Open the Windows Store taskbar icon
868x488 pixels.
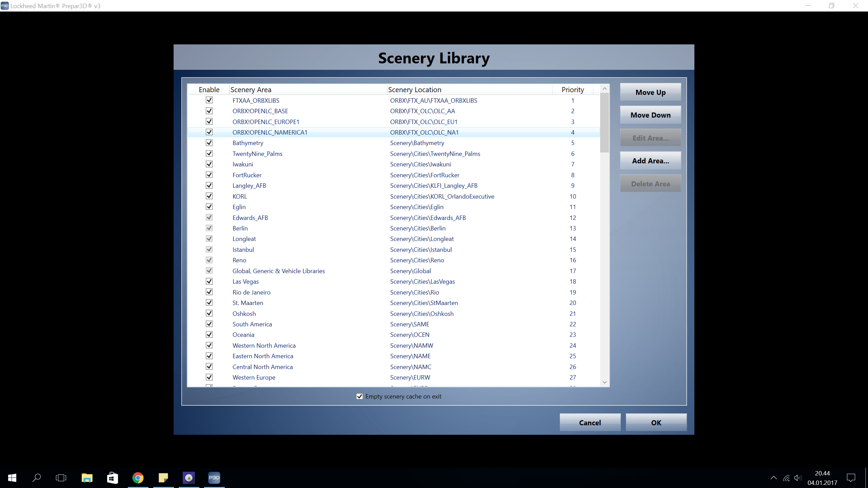pos(113,478)
